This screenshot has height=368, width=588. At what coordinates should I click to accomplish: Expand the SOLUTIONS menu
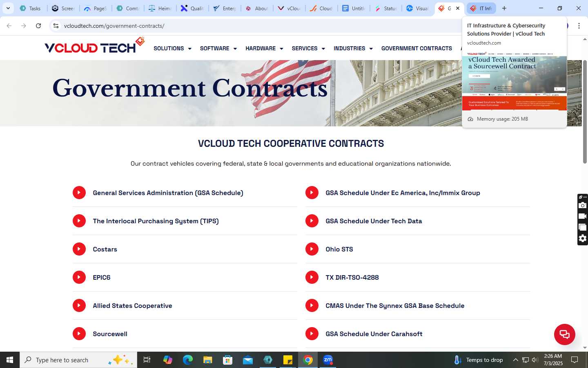(x=172, y=48)
